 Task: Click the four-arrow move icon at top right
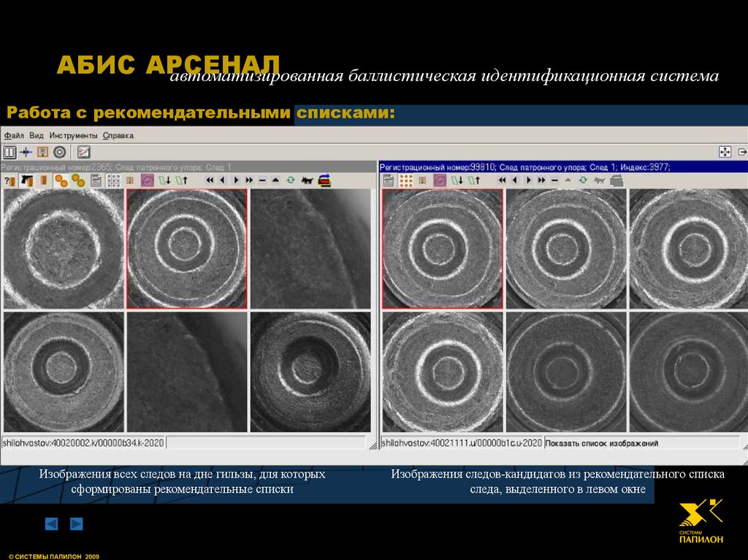click(725, 152)
